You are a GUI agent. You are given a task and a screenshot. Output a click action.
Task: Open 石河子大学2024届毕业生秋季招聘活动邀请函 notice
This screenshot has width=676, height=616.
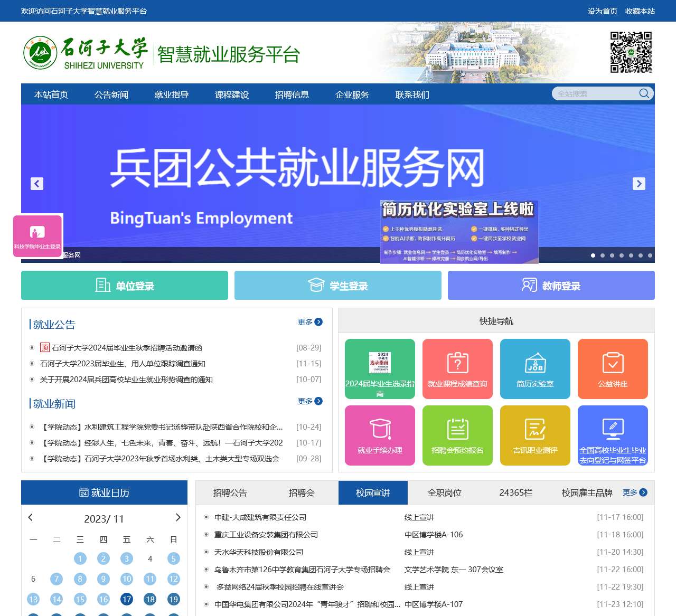127,348
